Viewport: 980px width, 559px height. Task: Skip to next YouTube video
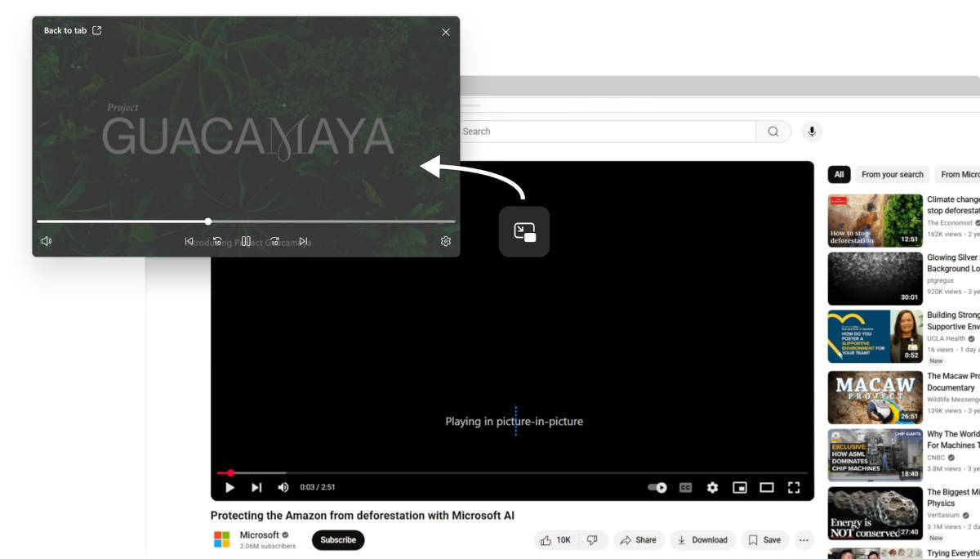pos(256,487)
